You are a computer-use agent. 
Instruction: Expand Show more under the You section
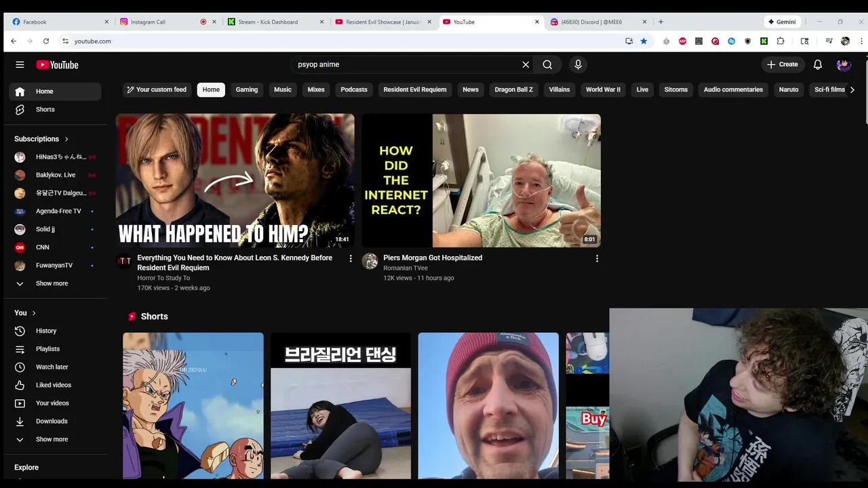[55, 439]
